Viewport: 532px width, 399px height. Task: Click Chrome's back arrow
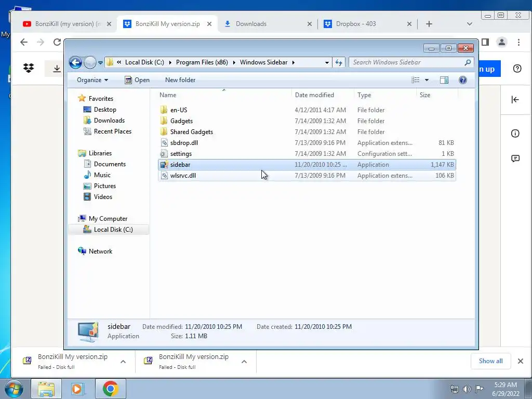(x=24, y=42)
